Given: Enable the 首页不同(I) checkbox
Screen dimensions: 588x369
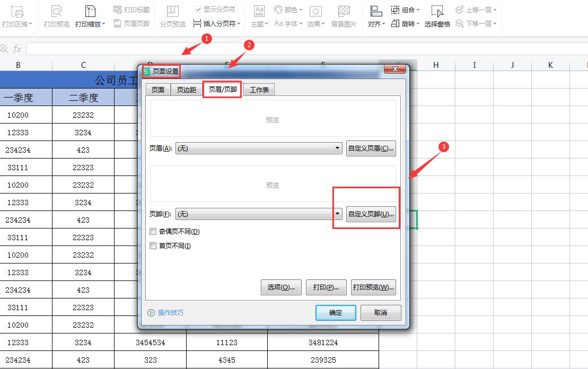Looking at the screenshot, I should coord(153,245).
